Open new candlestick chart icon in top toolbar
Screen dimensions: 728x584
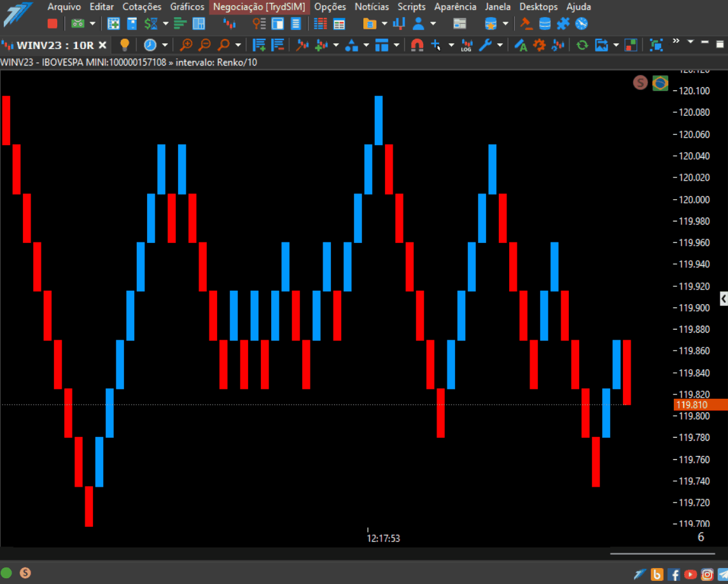229,23
